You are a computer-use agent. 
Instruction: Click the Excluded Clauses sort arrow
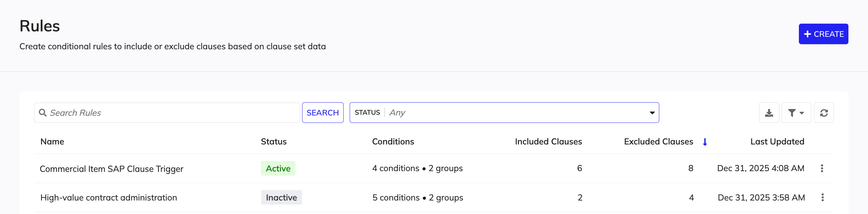pos(705,142)
